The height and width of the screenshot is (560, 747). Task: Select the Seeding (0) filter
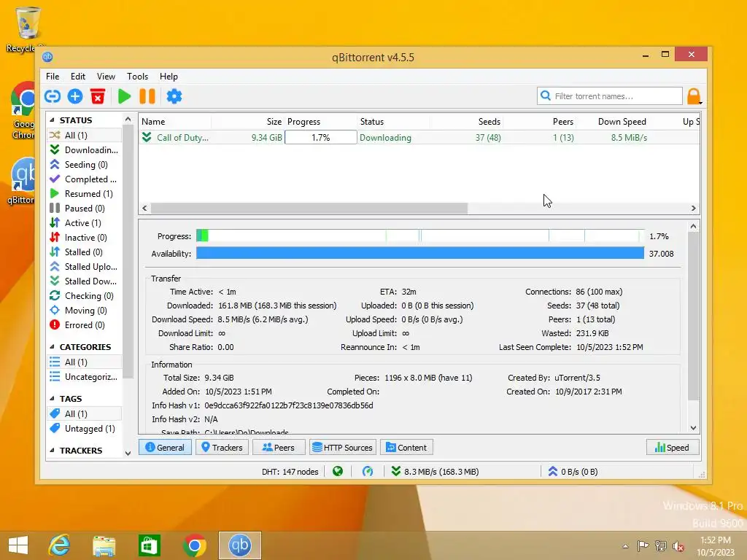(x=85, y=165)
